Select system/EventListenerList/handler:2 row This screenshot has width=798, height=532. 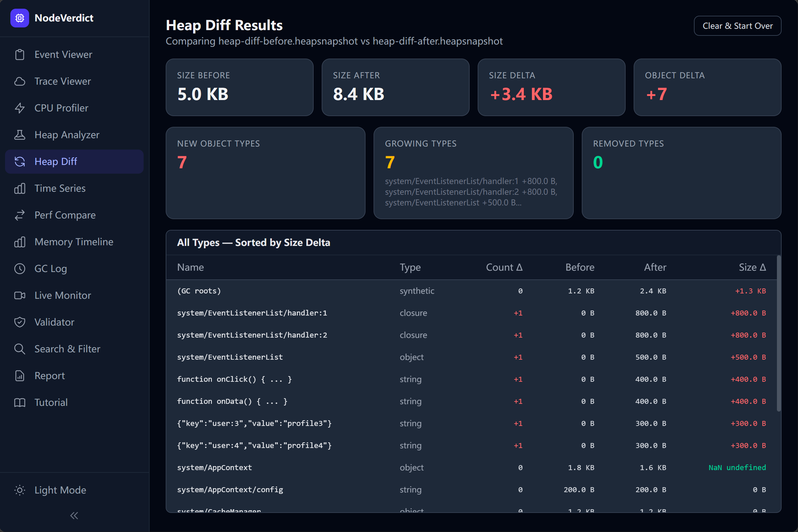(x=471, y=335)
